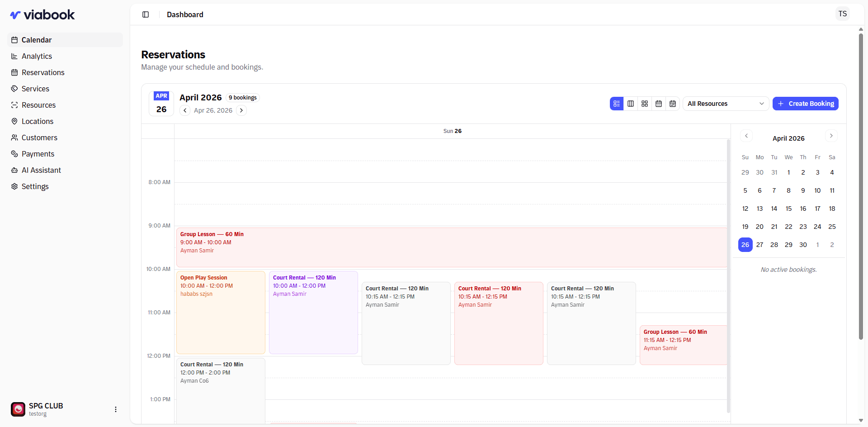Click the Sun 26 day header
The height and width of the screenshot is (427, 868).
(452, 131)
